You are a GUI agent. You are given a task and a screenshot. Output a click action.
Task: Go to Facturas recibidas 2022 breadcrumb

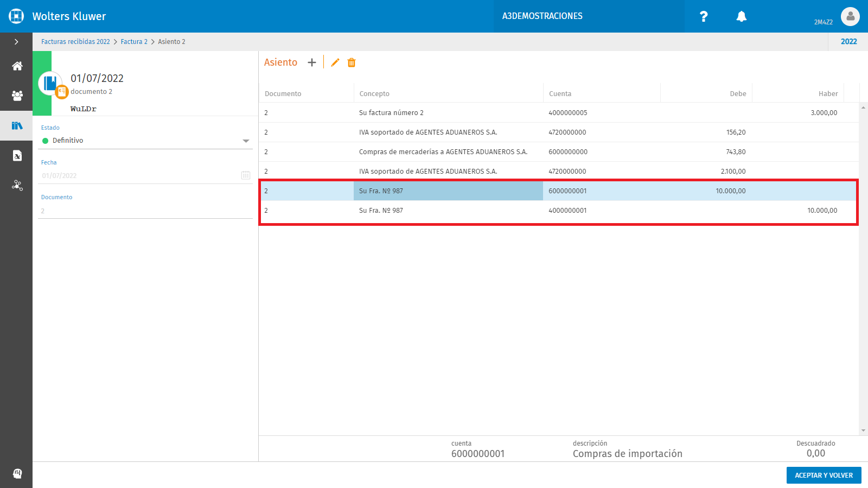click(75, 42)
